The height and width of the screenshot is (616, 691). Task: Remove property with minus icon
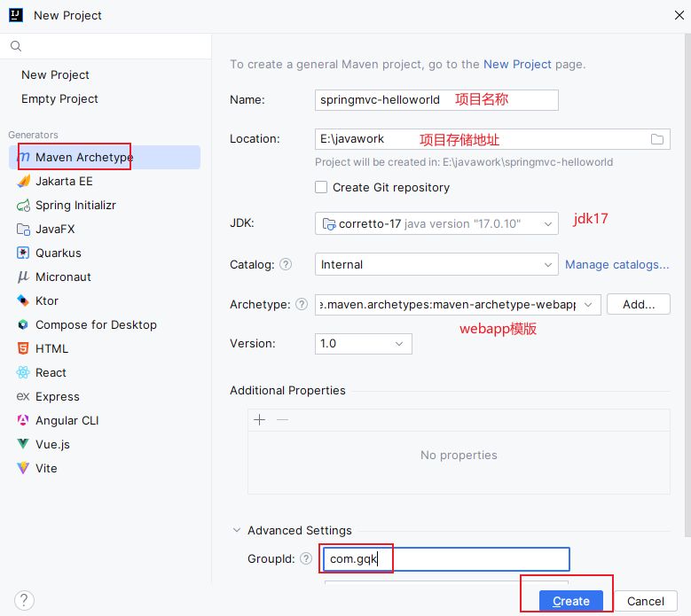pos(282,420)
